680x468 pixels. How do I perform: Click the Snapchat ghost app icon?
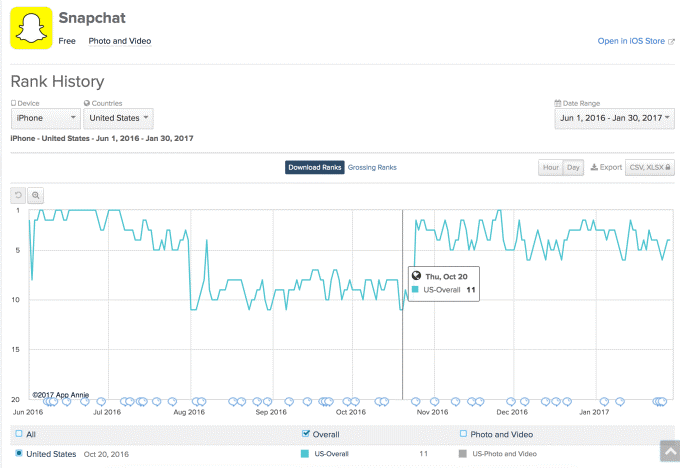[30, 27]
